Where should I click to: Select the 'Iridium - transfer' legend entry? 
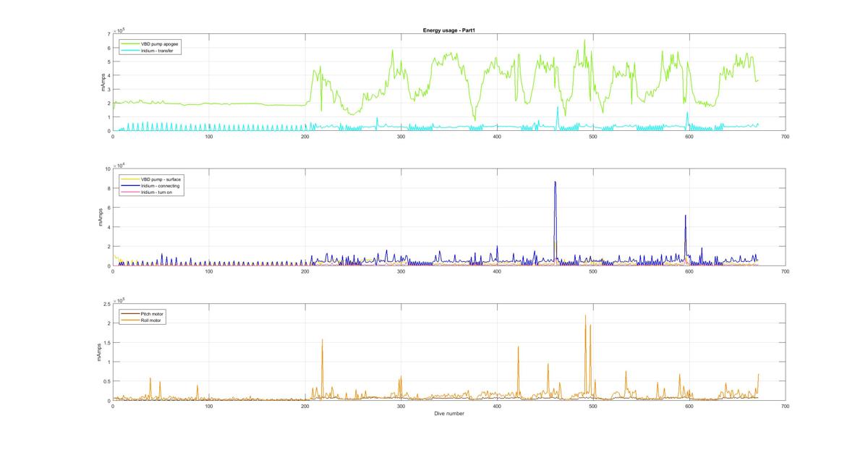coord(148,50)
